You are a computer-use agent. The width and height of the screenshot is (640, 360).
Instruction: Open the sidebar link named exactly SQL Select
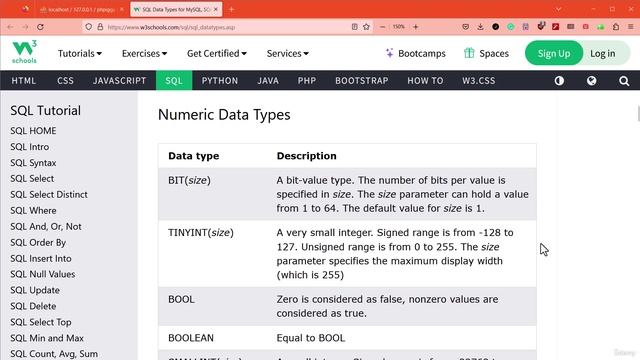pos(32,178)
